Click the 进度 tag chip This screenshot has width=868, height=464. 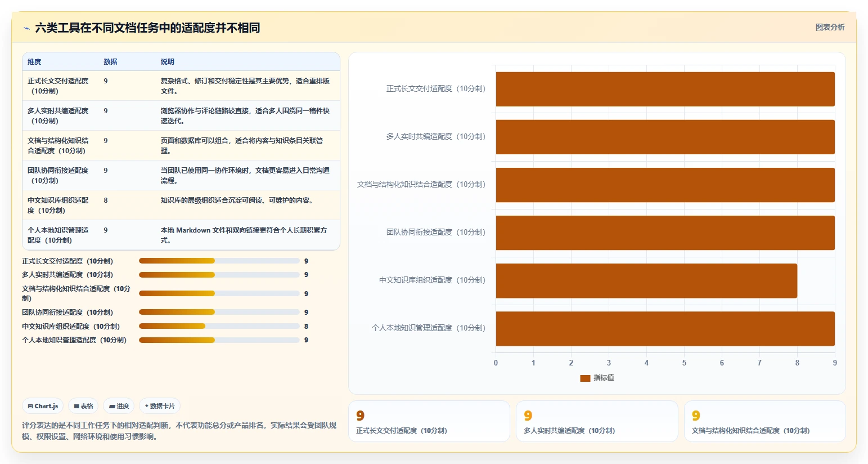(119, 406)
